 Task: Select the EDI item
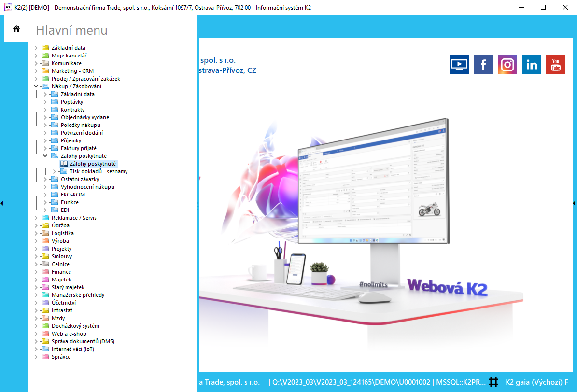[x=65, y=210]
